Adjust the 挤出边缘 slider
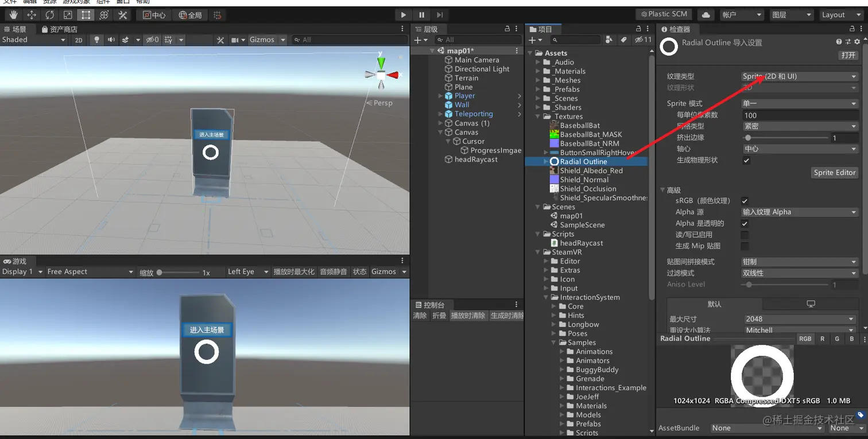 pyautogui.click(x=786, y=138)
